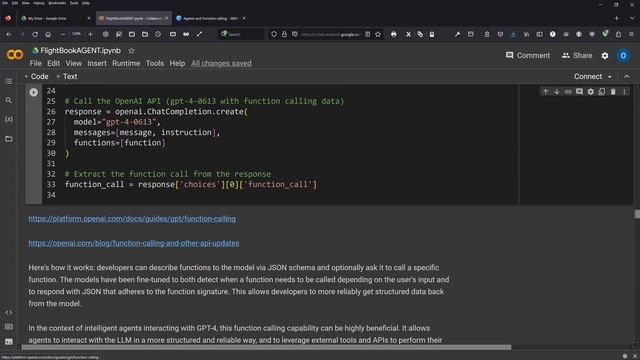This screenshot has height=360, width=640.
Task: Go back in browser toolbar
Action: point(9,34)
